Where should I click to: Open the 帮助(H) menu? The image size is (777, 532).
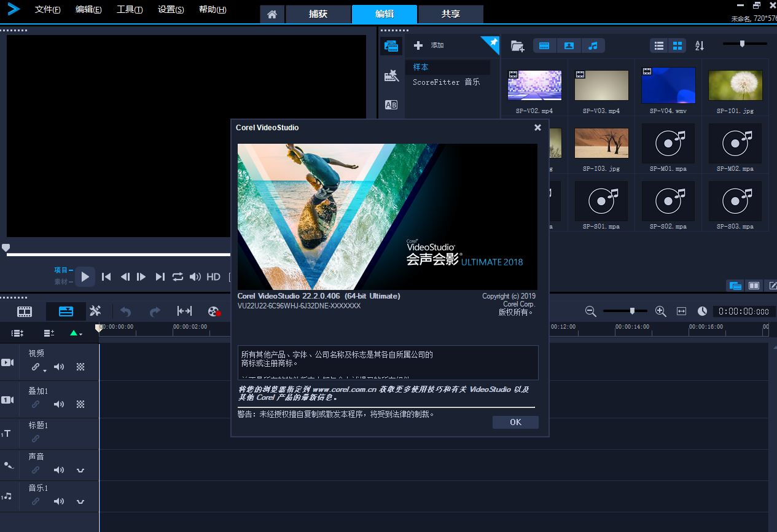(213, 10)
